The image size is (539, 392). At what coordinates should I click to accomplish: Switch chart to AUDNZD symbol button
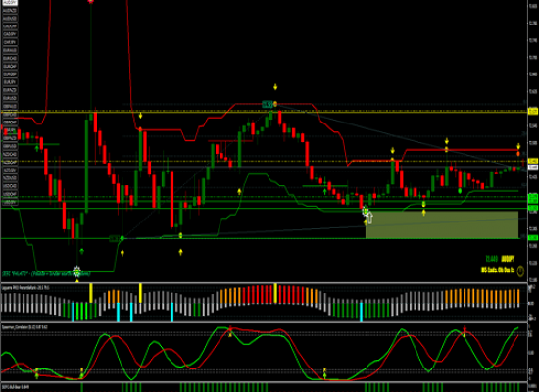10,11
